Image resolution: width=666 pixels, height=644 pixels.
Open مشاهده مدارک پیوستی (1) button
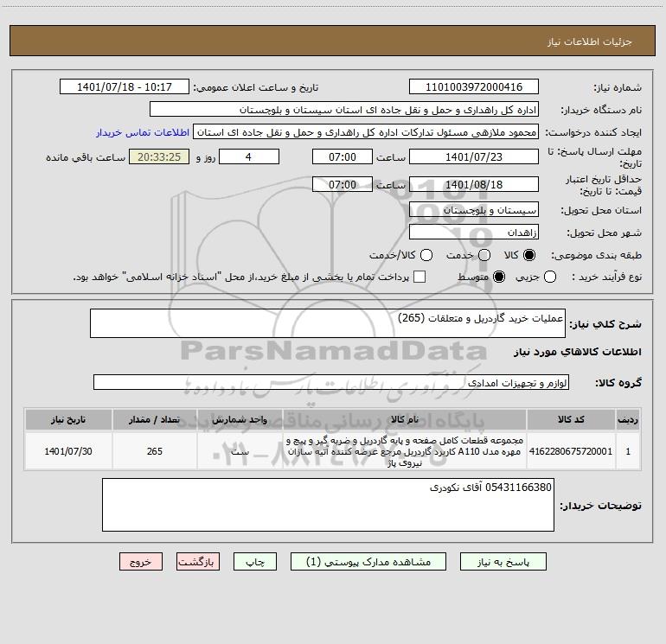pos(368,562)
